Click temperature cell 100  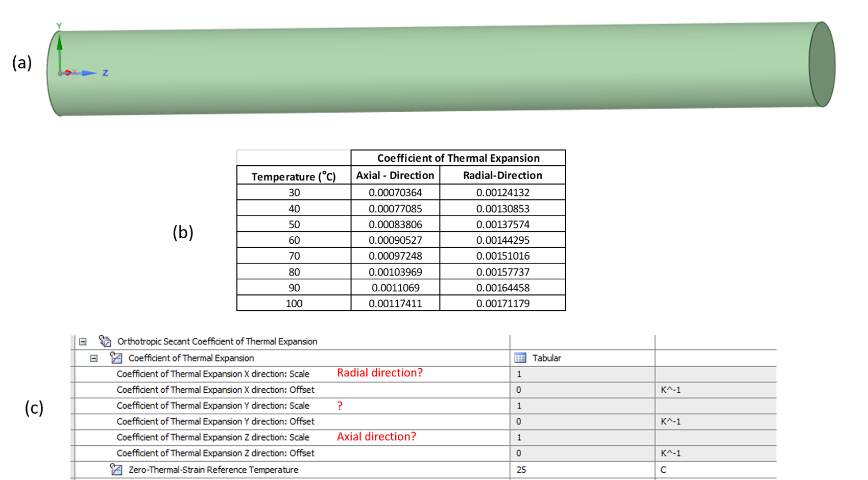tap(294, 304)
